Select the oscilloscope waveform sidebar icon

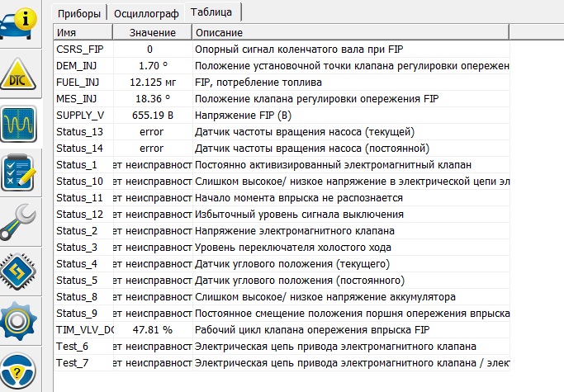tap(18, 124)
